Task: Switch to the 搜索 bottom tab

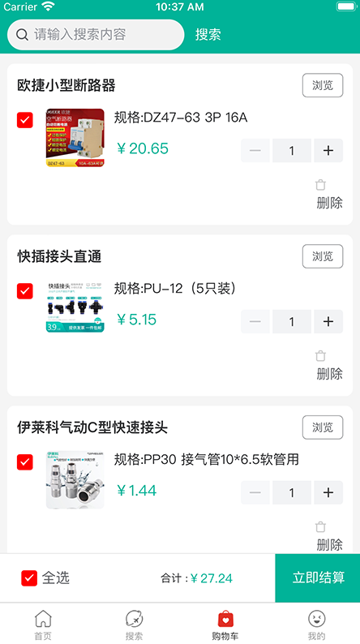Action: pos(134,625)
